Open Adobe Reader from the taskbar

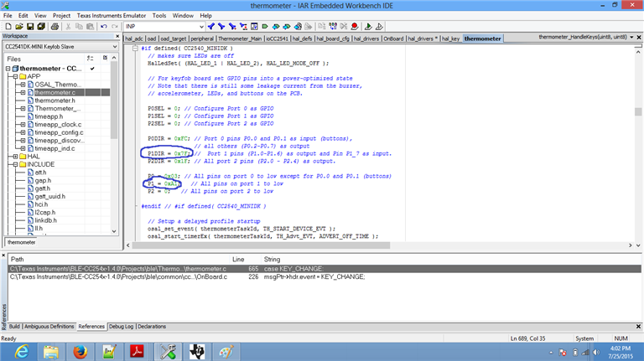tap(137, 352)
